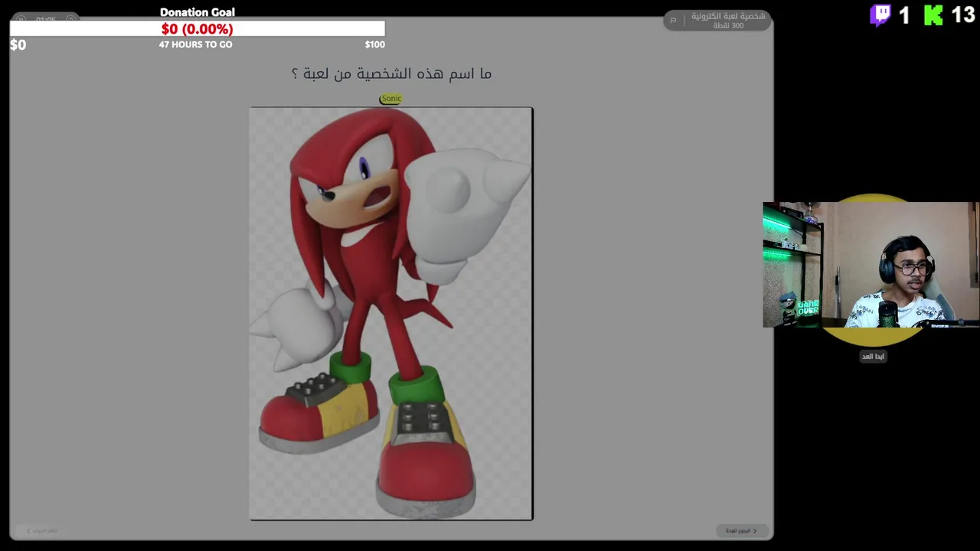Click the Kick viewer count '13'
Screen dimensions: 980x551
(x=963, y=15)
